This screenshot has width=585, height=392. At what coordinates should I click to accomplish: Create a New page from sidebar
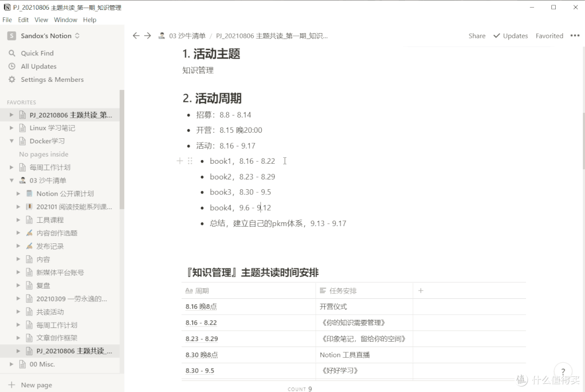pos(34,384)
